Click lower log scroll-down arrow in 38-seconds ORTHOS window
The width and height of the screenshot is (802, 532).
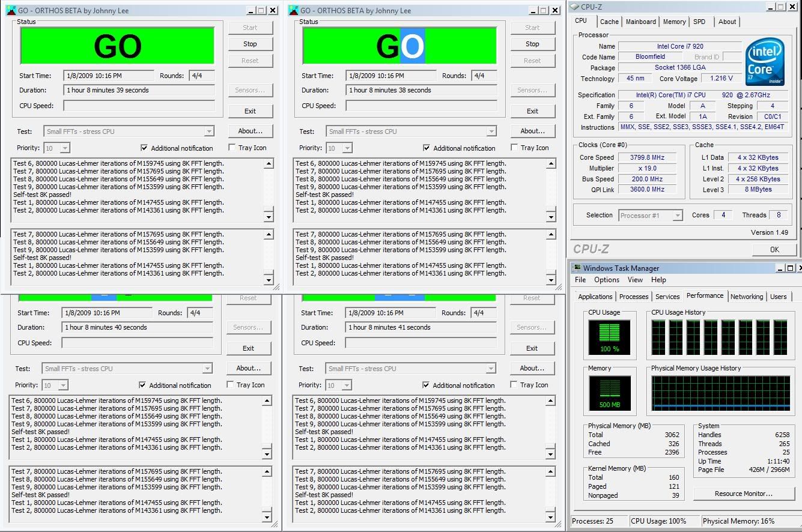[551, 280]
